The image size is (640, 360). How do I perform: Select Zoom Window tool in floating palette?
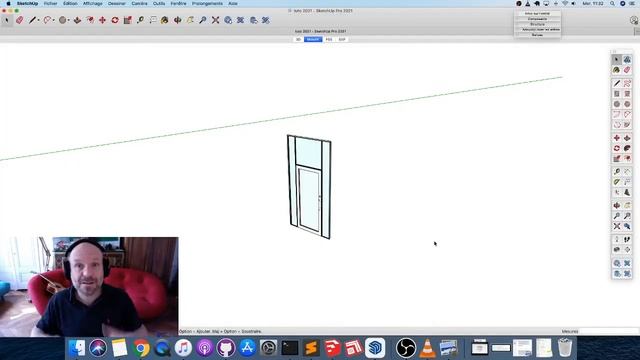point(627,216)
